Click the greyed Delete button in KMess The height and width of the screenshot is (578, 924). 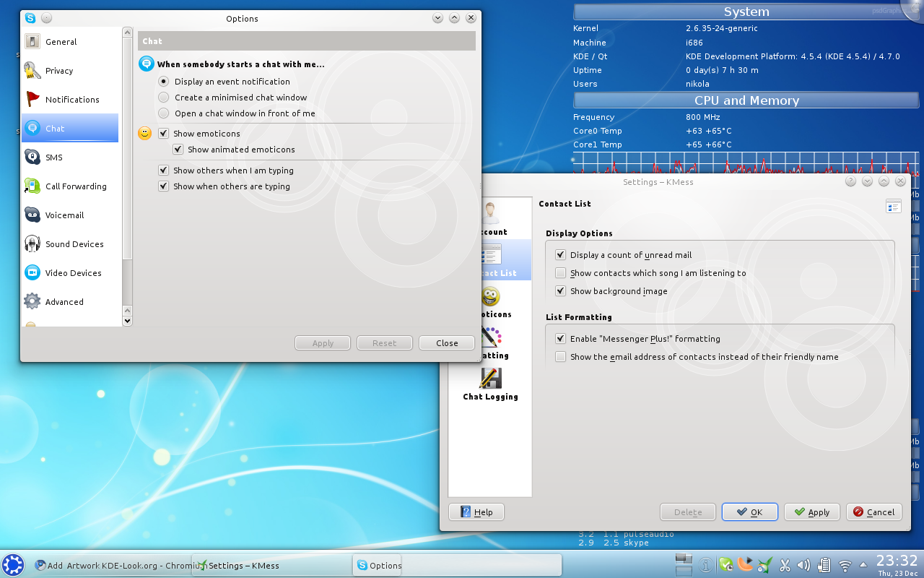[688, 512]
